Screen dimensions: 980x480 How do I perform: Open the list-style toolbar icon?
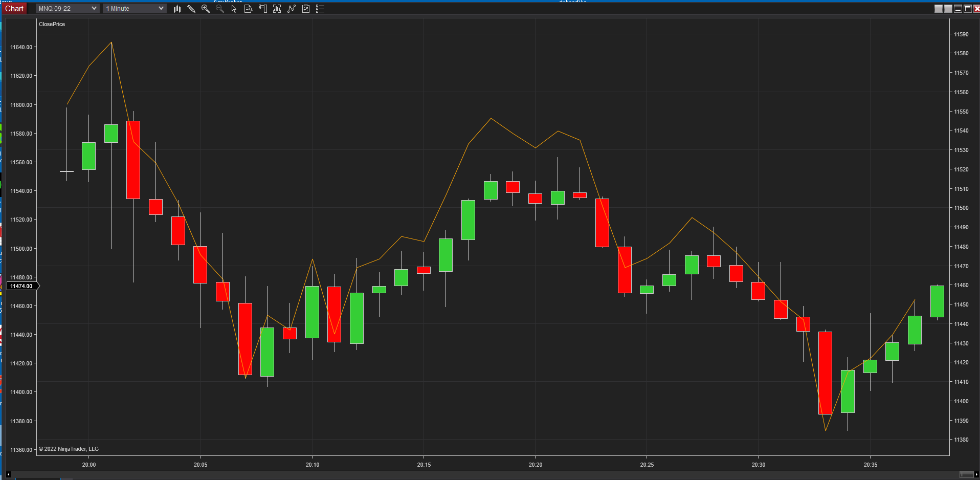pos(320,9)
